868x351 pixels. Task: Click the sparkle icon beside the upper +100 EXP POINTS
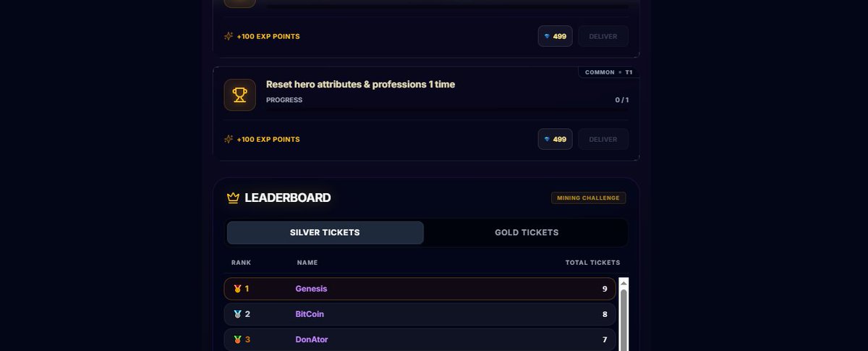tap(229, 36)
